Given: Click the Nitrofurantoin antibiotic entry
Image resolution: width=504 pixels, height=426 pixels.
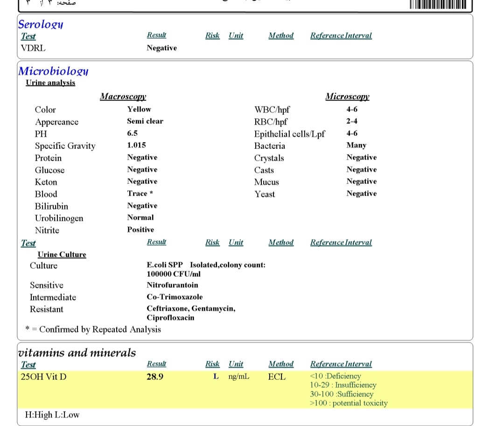Looking at the screenshot, I should coord(172,285).
